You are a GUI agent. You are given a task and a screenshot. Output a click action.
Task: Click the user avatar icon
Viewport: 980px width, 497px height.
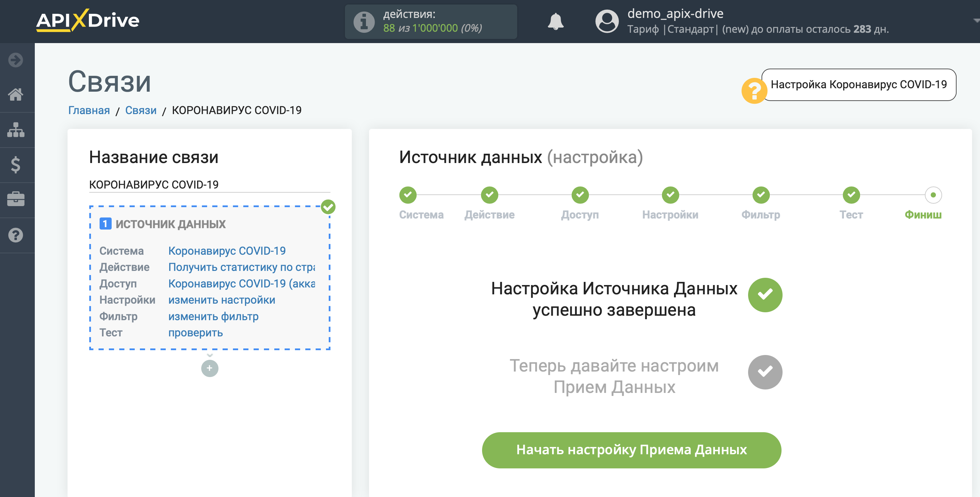click(x=607, y=21)
